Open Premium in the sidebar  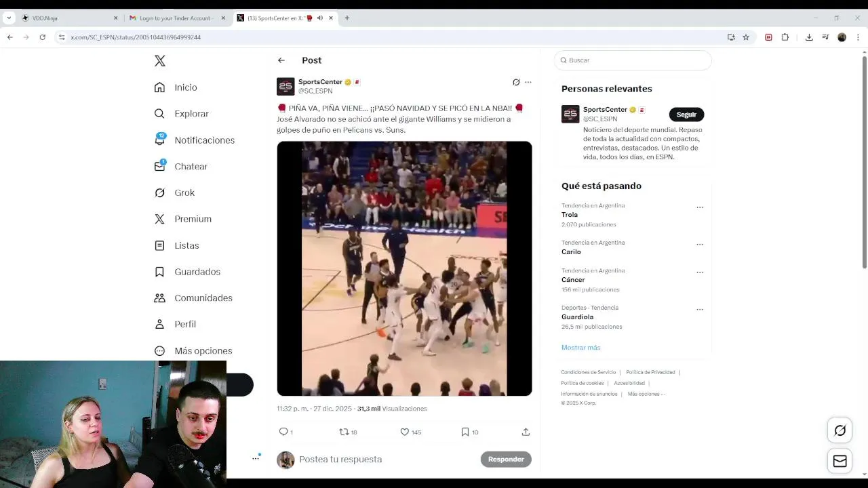click(182, 219)
